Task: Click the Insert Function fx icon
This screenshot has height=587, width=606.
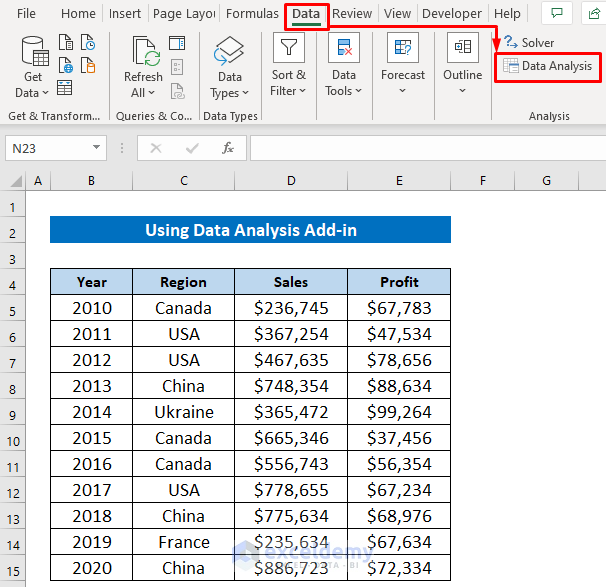Action: click(228, 148)
